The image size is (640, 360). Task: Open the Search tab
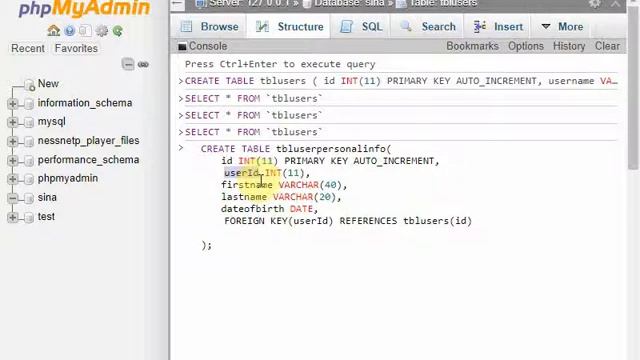coord(427,27)
